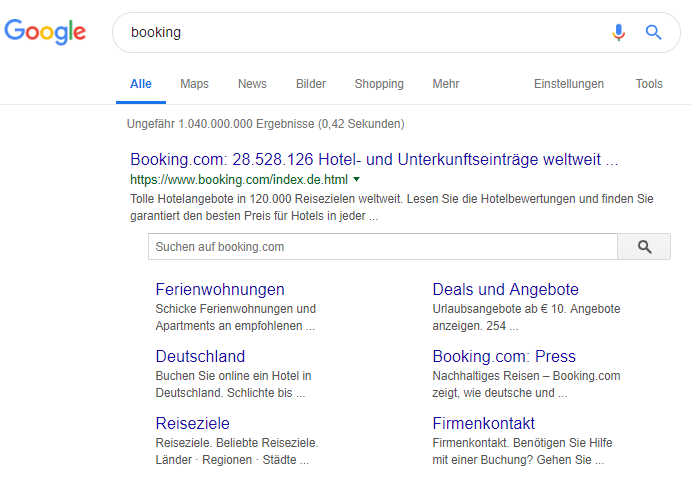Open the Deals und Angebote sitelink
This screenshot has height=494, width=691.
pos(505,290)
